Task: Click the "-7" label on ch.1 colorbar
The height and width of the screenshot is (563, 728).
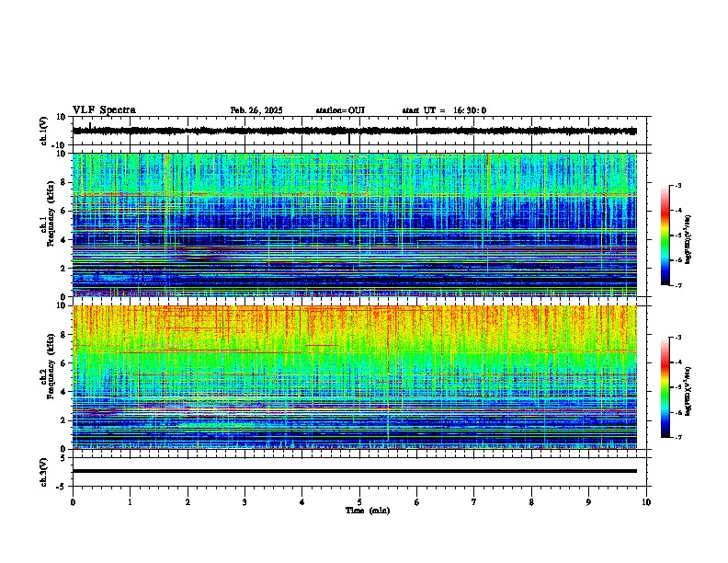Action: [x=678, y=285]
